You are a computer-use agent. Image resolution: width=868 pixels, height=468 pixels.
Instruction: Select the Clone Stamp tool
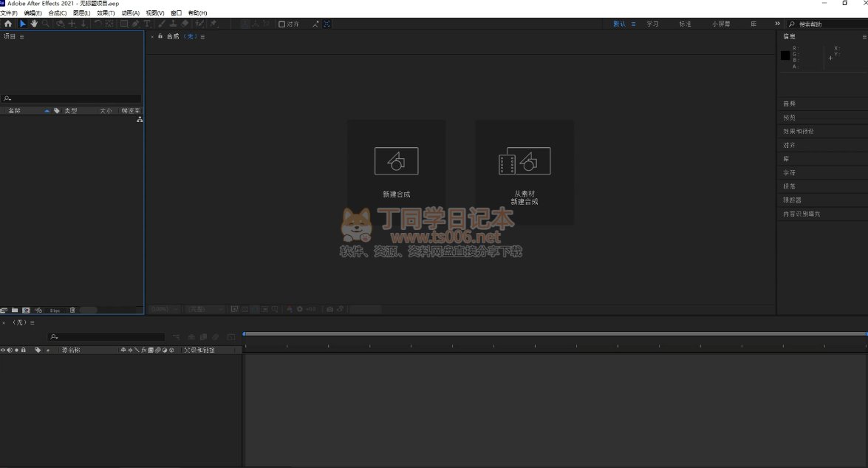[x=174, y=24]
